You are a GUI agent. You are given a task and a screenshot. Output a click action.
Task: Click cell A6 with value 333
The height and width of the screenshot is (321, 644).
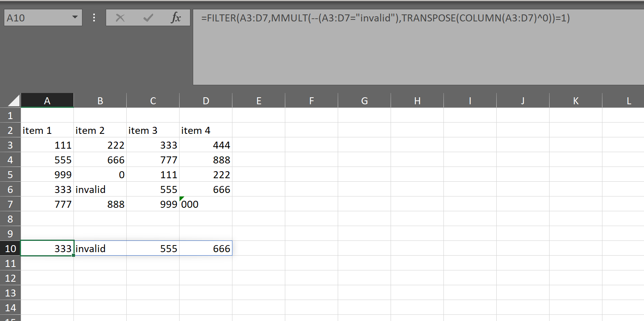pyautogui.click(x=47, y=189)
